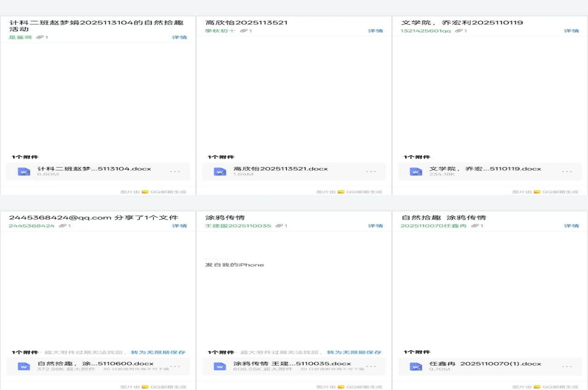Click Word icon of 任鑫冉 2025110070(1).docx
The image size is (588, 390).
click(x=416, y=366)
